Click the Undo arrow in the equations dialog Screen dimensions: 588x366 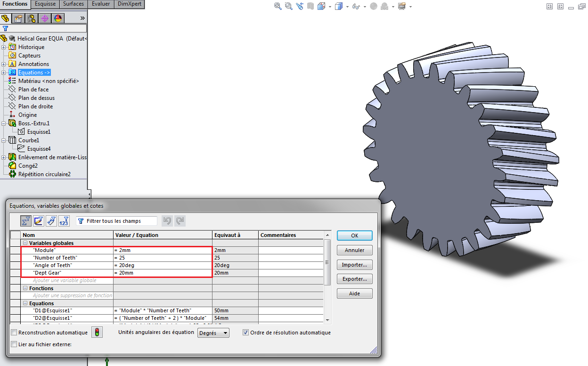167,220
